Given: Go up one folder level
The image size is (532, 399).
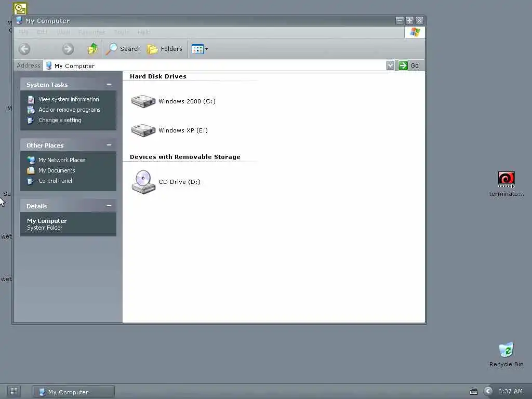Looking at the screenshot, I should [x=93, y=49].
